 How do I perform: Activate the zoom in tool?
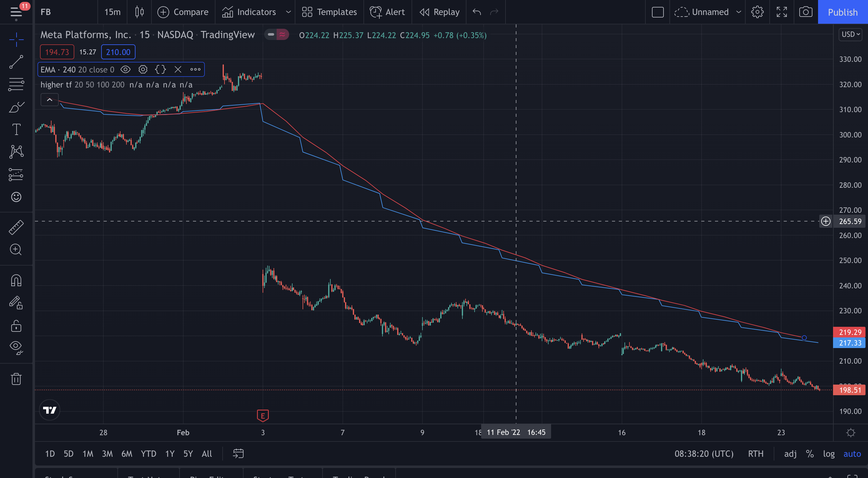16,250
